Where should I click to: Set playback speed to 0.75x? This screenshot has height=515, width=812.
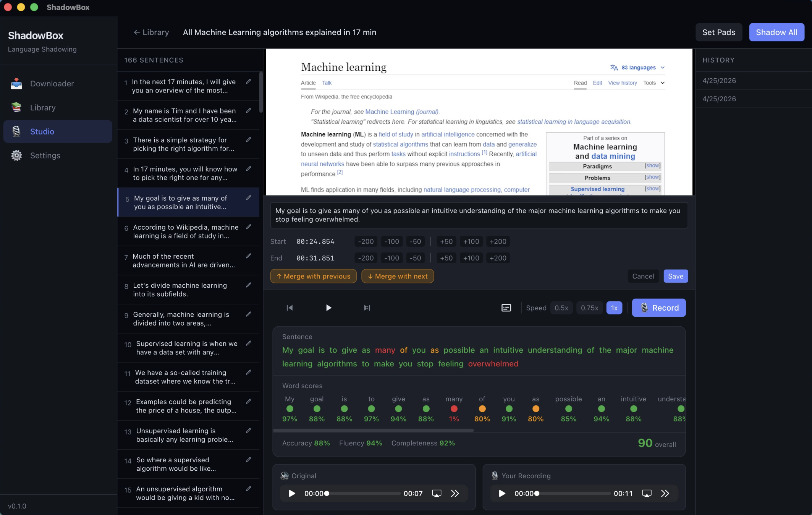pyautogui.click(x=590, y=308)
